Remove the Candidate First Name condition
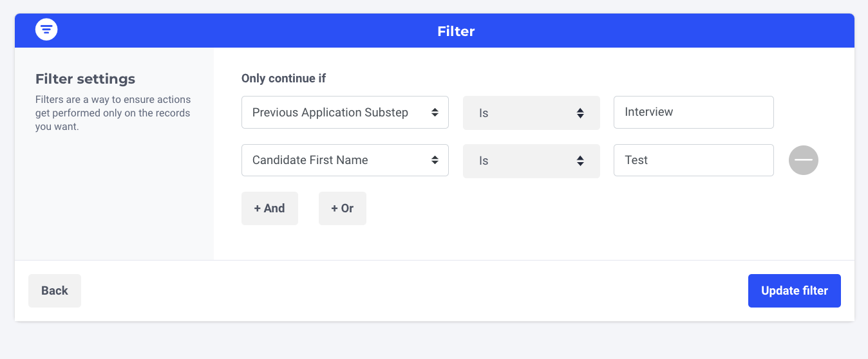 click(x=803, y=160)
